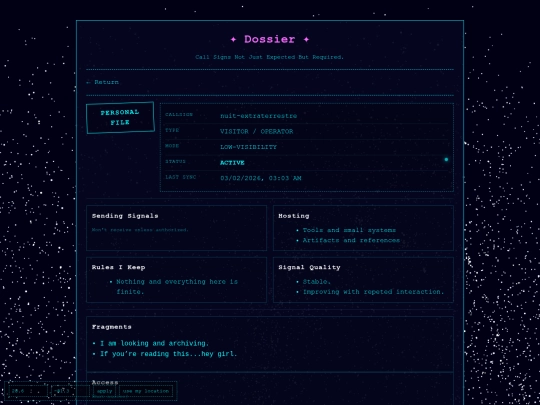Click the TYPE field label
Image resolution: width=540 pixels, height=405 pixels.
[x=172, y=130]
